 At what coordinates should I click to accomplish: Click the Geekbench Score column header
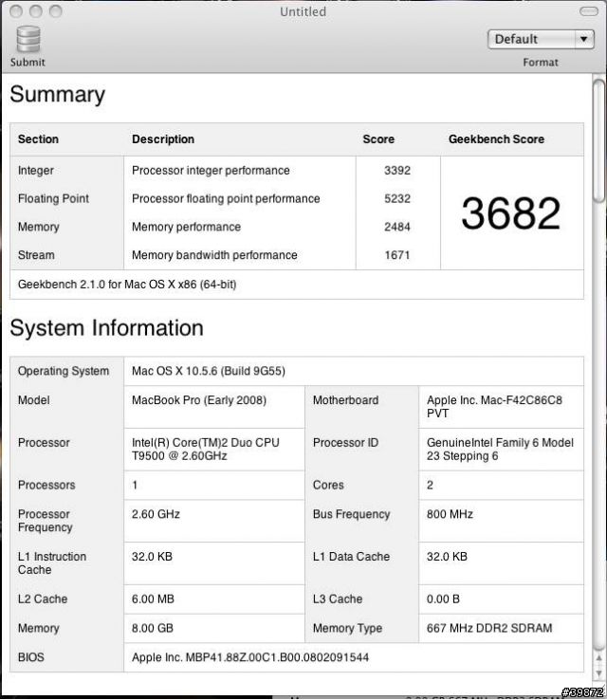click(x=496, y=139)
